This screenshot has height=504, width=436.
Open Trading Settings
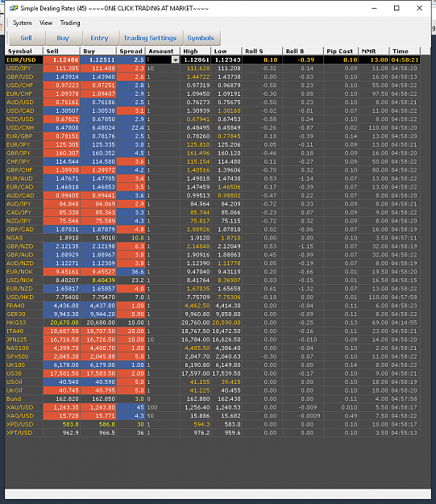[x=150, y=38]
